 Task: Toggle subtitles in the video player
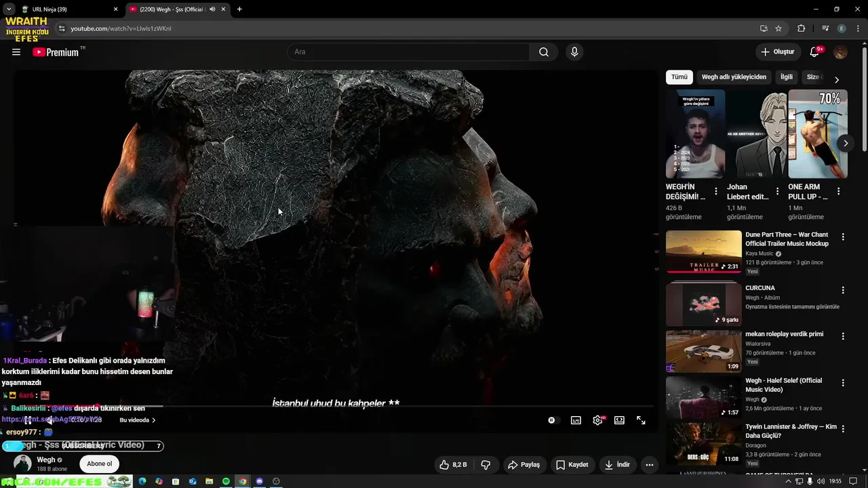coord(576,420)
